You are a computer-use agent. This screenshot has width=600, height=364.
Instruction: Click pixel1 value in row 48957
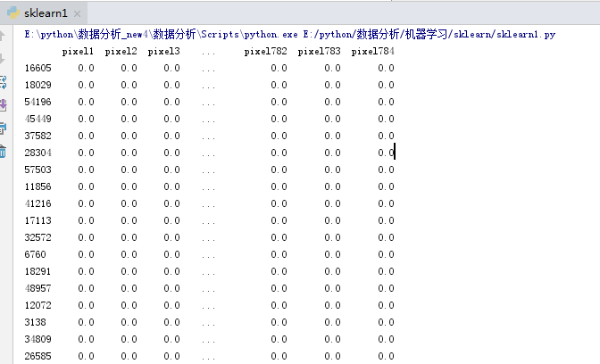[86, 288]
